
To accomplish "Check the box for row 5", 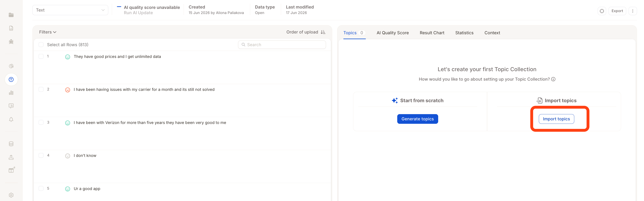I will pyautogui.click(x=41, y=188).
